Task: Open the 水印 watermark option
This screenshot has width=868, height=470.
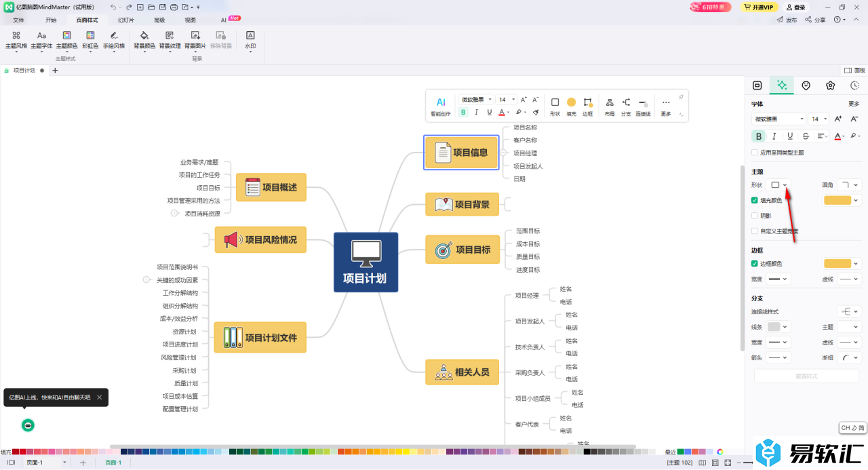Action: pyautogui.click(x=250, y=40)
